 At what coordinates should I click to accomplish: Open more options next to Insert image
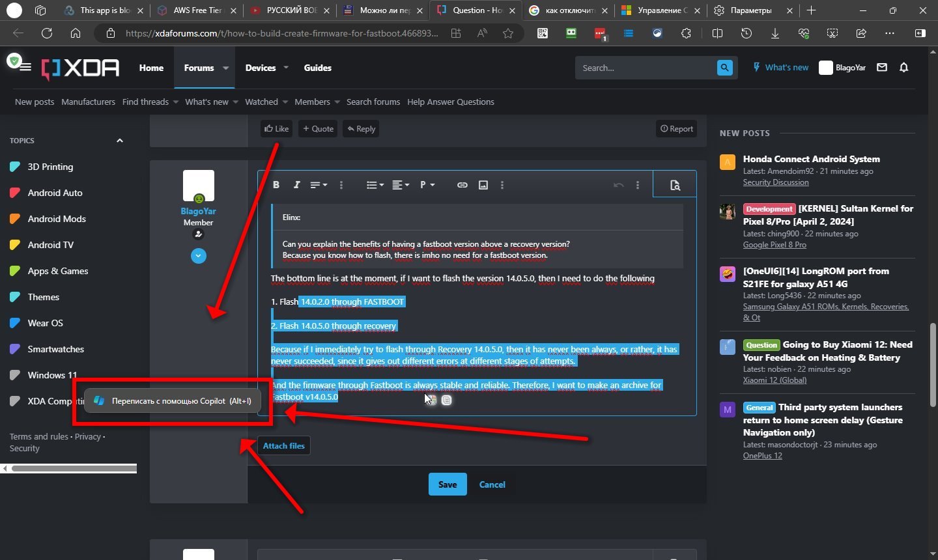pyautogui.click(x=502, y=185)
